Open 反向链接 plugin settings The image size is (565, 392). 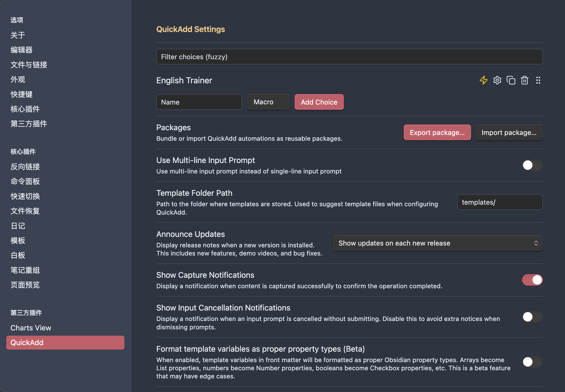click(x=65, y=167)
